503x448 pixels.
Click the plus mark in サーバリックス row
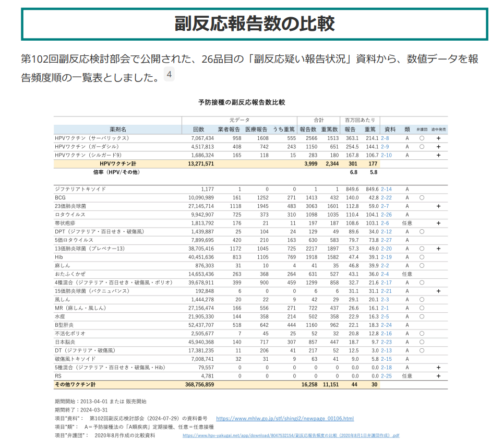point(438,138)
